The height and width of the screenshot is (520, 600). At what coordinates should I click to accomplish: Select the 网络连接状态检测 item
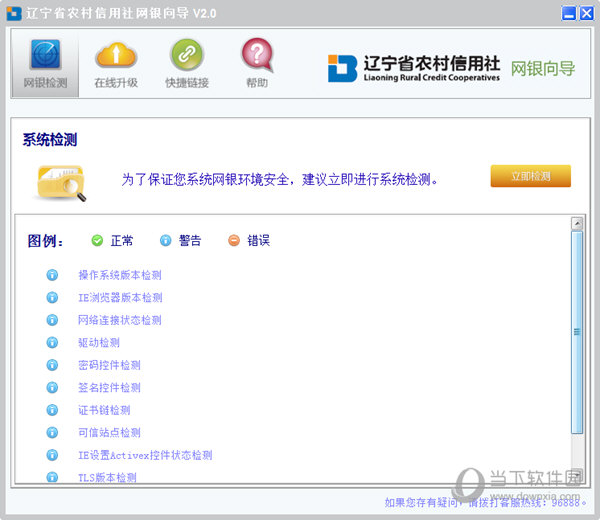pos(120,320)
